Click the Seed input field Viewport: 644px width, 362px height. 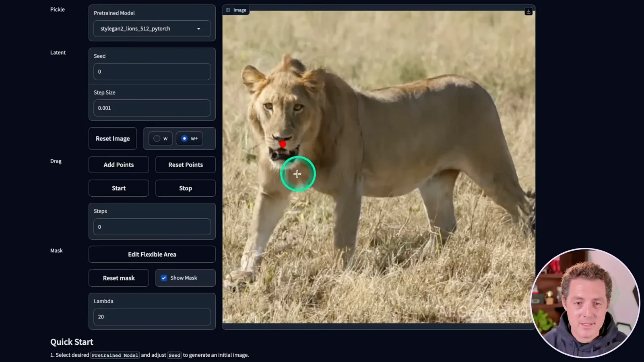tap(152, 72)
